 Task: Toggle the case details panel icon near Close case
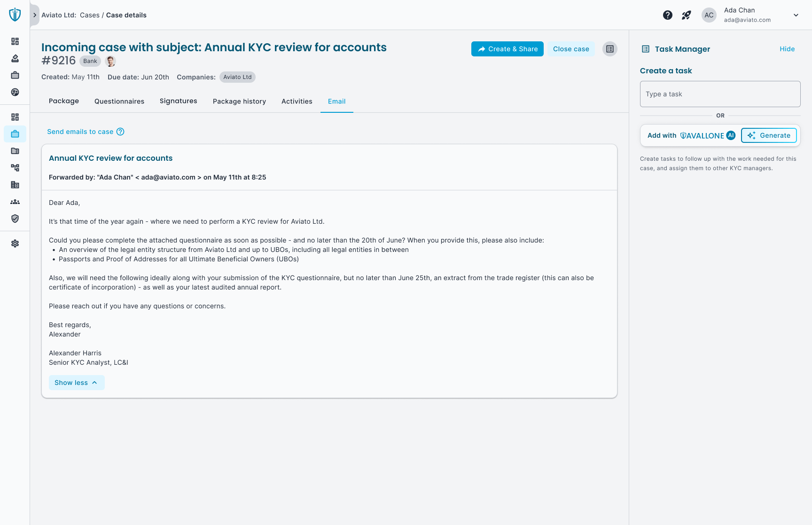coord(609,48)
